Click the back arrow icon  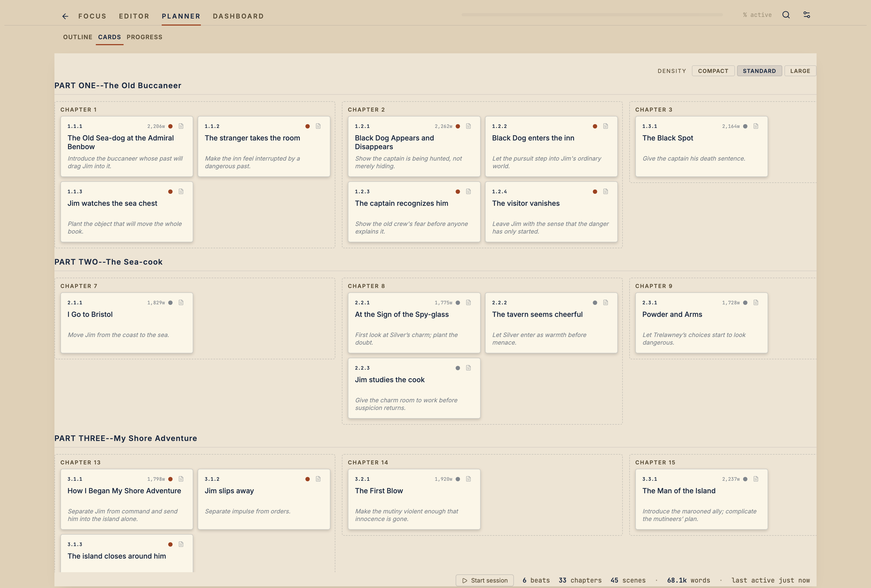[x=65, y=16]
